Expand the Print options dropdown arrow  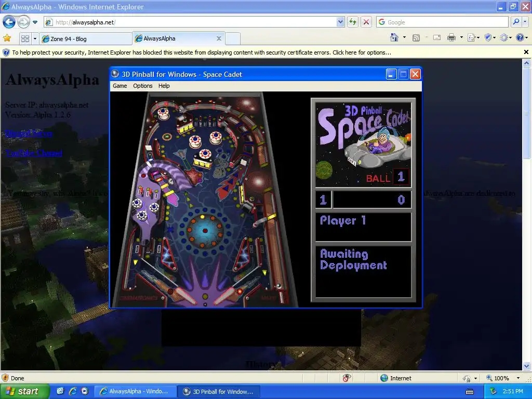461,37
